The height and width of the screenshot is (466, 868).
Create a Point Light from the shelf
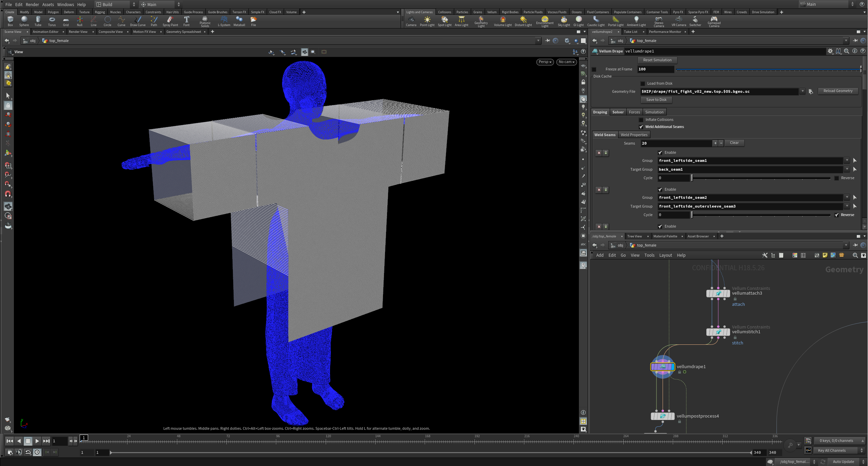pyautogui.click(x=427, y=21)
